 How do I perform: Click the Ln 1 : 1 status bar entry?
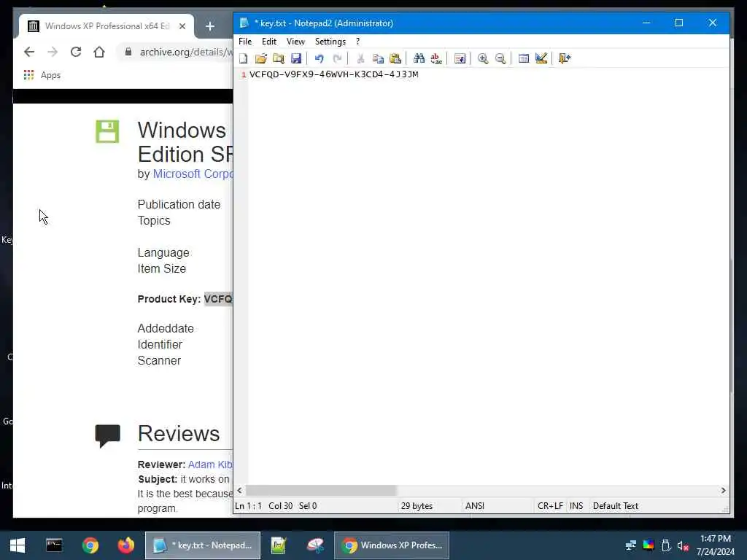pos(248,506)
